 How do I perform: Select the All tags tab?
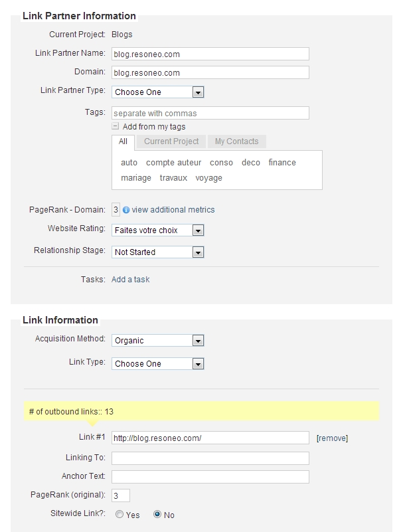point(123,142)
